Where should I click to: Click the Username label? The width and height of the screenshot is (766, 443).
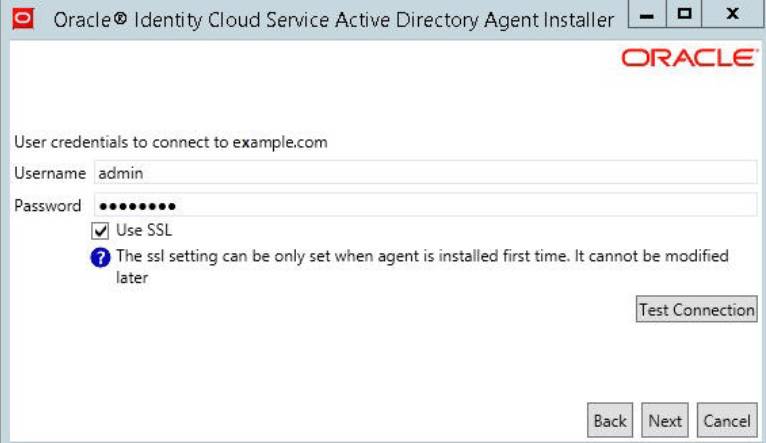tap(50, 173)
